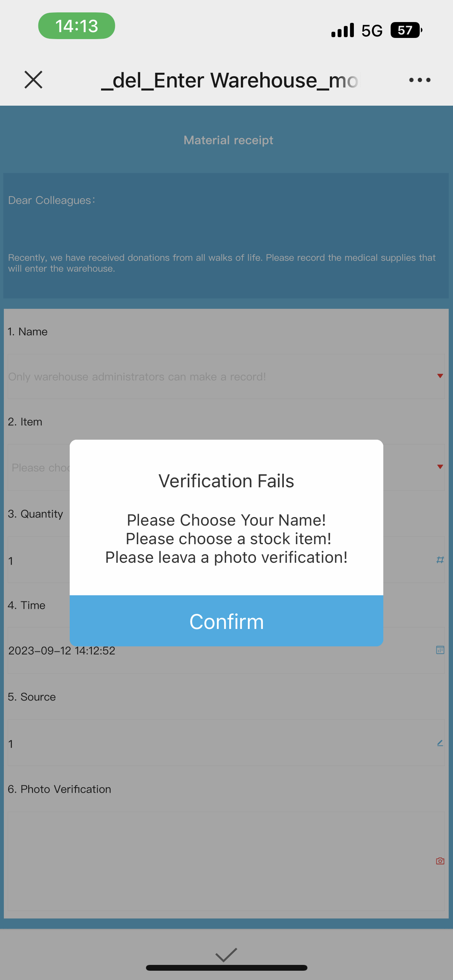This screenshot has height=980, width=453.
Task: Tap the 5G network indicator
Action: [371, 30]
